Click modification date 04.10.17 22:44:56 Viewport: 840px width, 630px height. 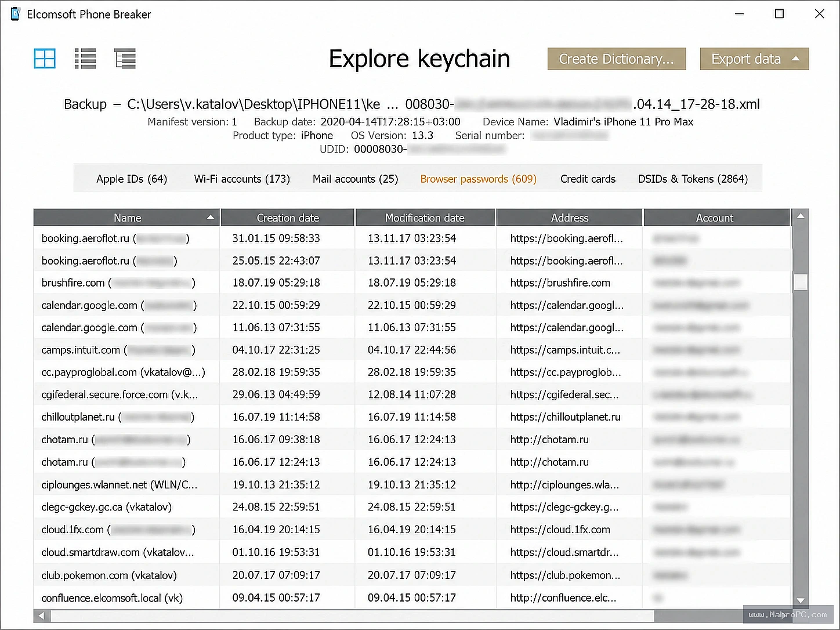pos(412,350)
